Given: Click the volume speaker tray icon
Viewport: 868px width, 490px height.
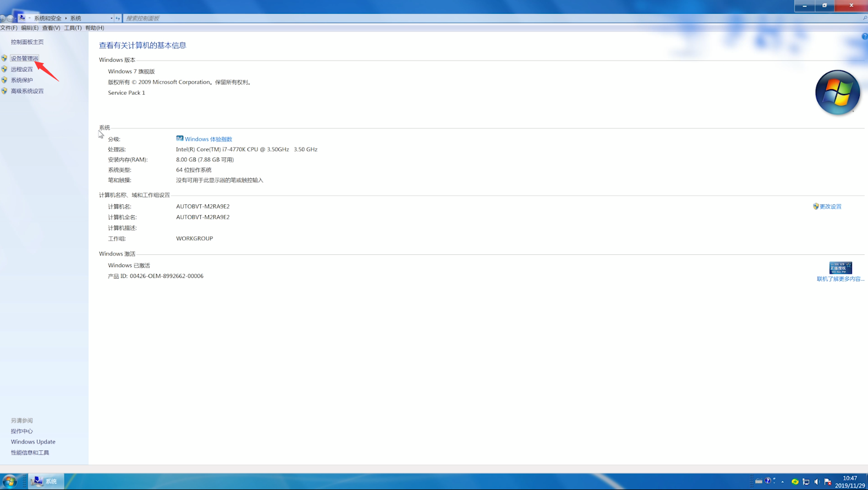Looking at the screenshot, I should 817,482.
